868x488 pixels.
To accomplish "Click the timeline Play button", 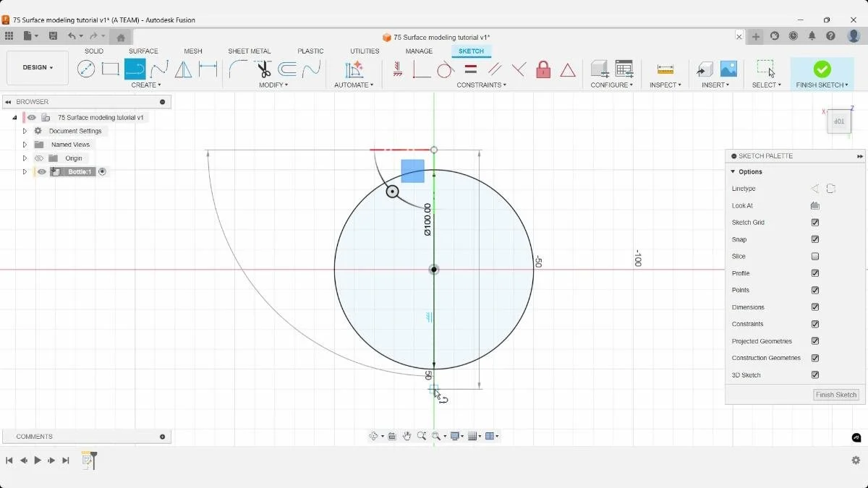I will pyautogui.click(x=38, y=461).
